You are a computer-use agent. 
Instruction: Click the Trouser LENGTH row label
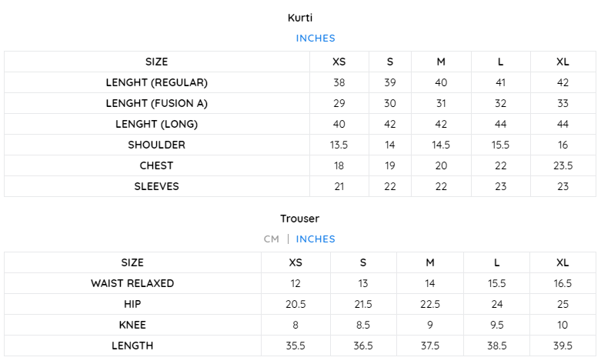pyautogui.click(x=132, y=346)
